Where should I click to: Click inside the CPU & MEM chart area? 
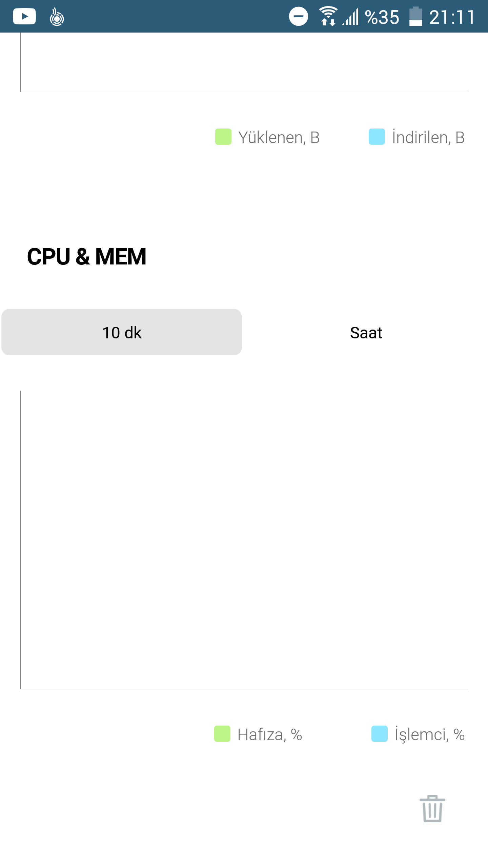tap(244, 540)
